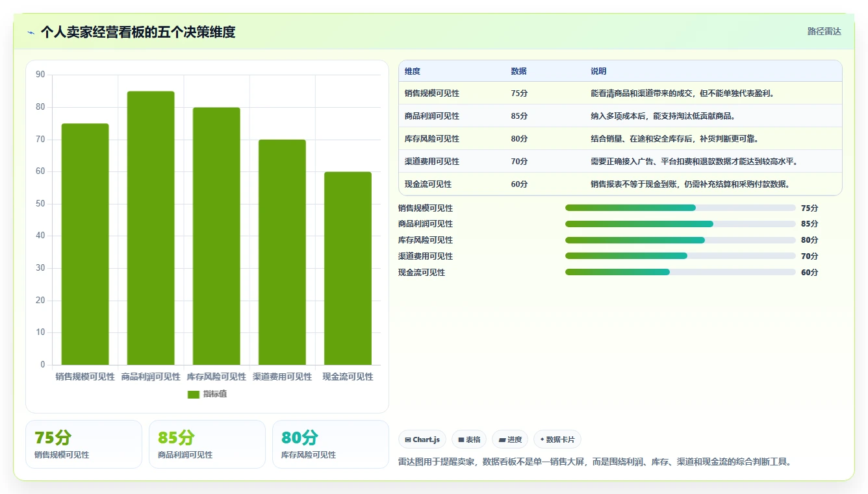
Task: Click the 库存风险可见性 label beside the progress bars
Action: (x=426, y=240)
